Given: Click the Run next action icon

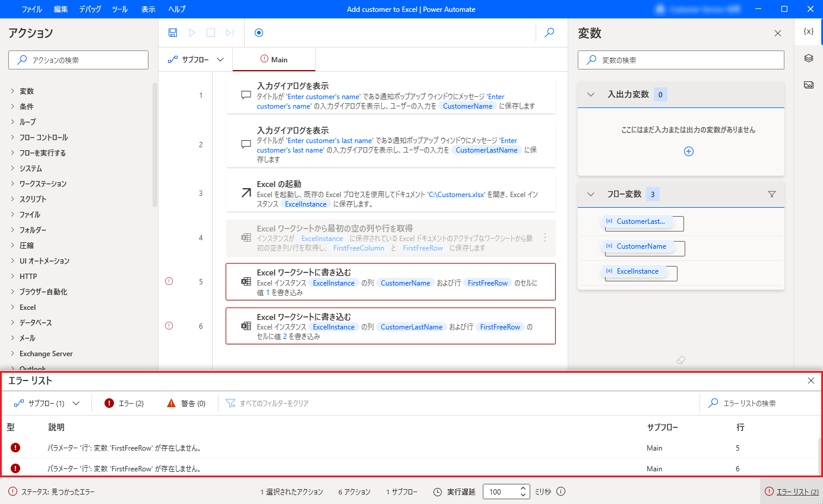Looking at the screenshot, I should point(230,33).
